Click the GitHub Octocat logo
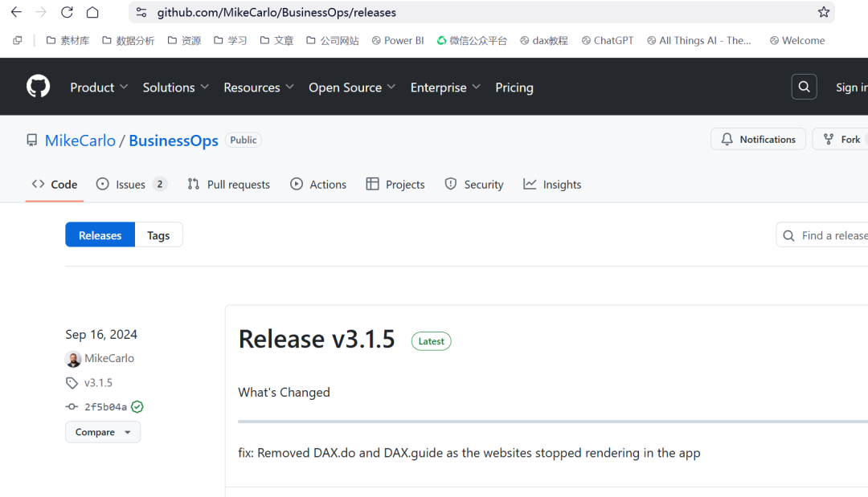This screenshot has width=868, height=497. point(39,87)
